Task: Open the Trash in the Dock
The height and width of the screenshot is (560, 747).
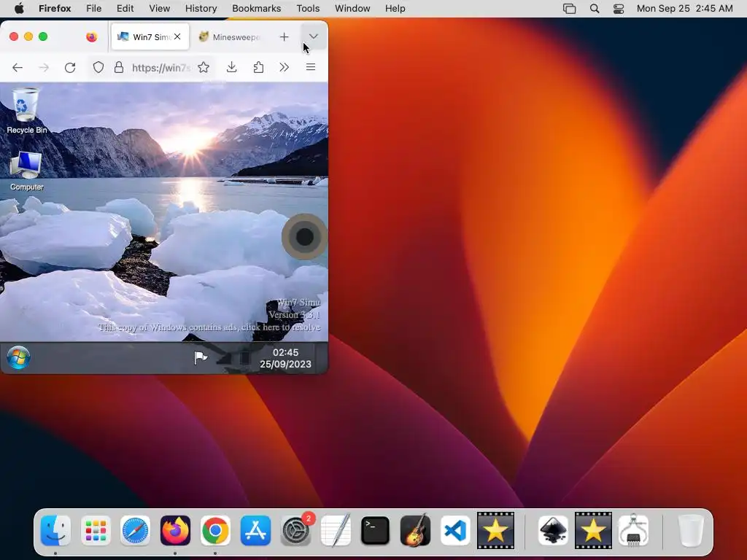Action: tap(690, 531)
